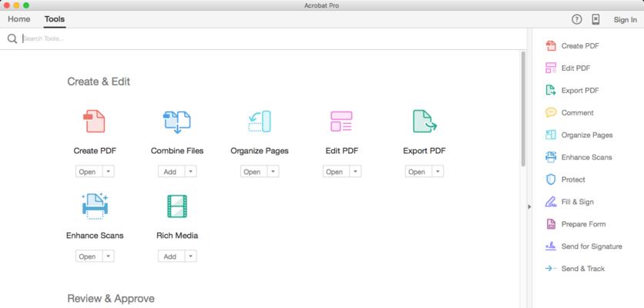Click the Send & Track arrow icon
Image resolution: width=644 pixels, height=308 pixels.
[x=550, y=269]
